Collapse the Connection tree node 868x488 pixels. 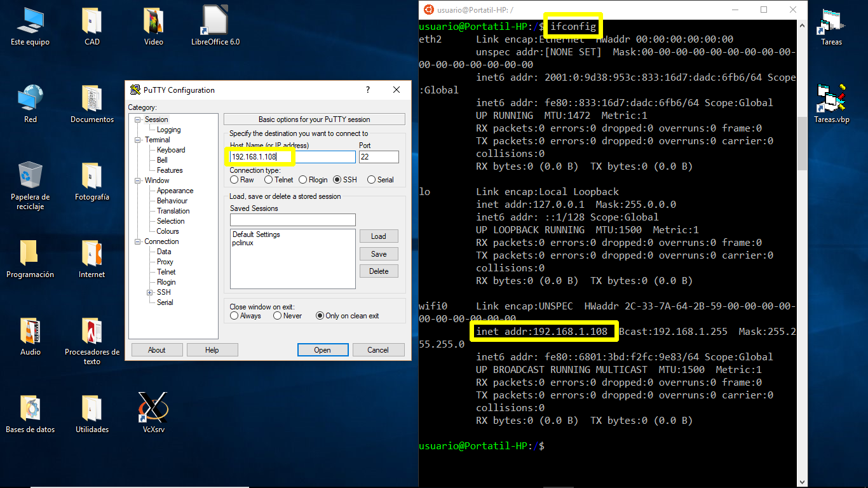pyautogui.click(x=139, y=241)
